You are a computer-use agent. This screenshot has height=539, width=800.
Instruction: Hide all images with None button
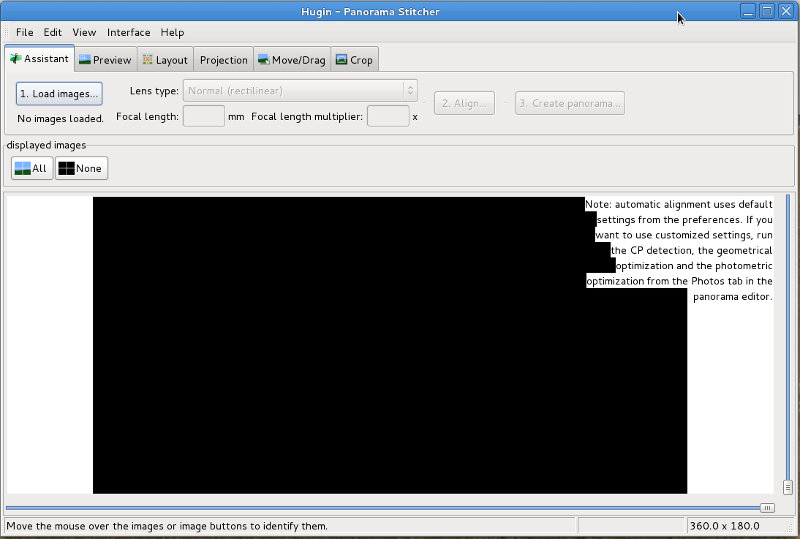point(81,168)
